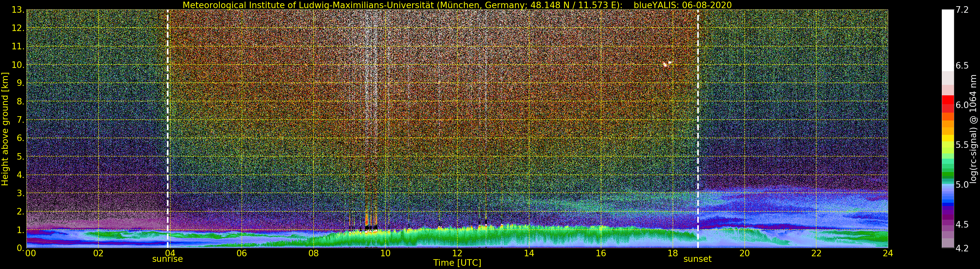Click the y-axis tick label '10.'
The height and width of the screenshot is (269, 980).
[x=18, y=65]
